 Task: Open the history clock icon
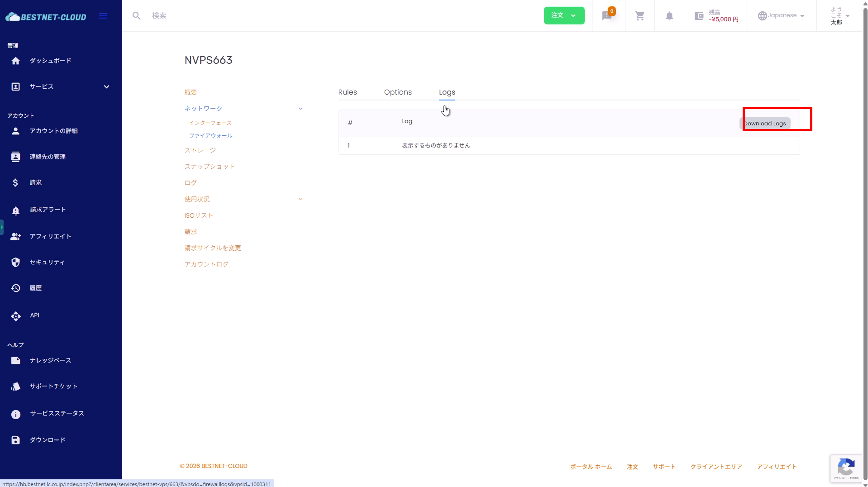coord(16,288)
